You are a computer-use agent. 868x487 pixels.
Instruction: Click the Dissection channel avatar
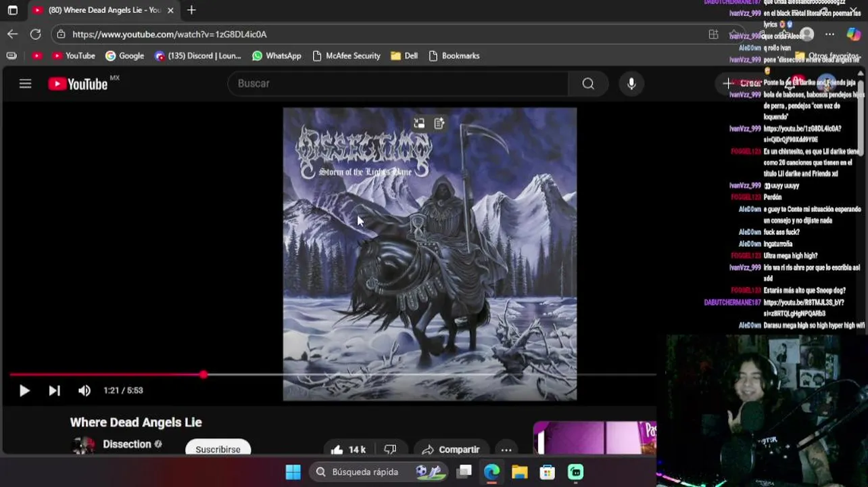point(83,445)
